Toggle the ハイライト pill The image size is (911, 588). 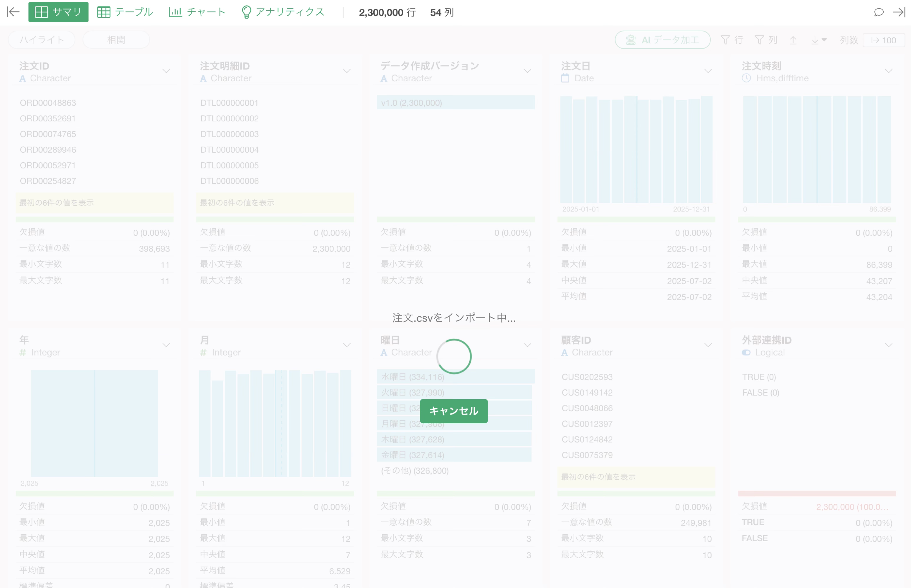pyautogui.click(x=42, y=40)
